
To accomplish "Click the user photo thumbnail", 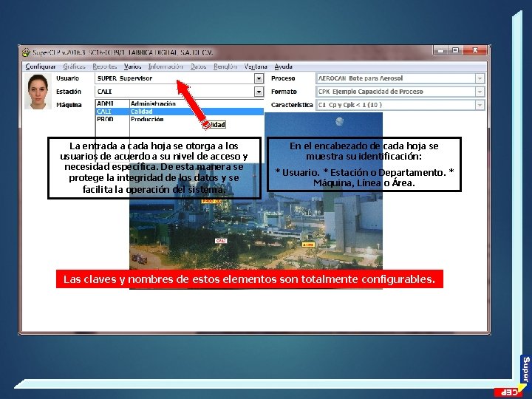I will 38,92.
